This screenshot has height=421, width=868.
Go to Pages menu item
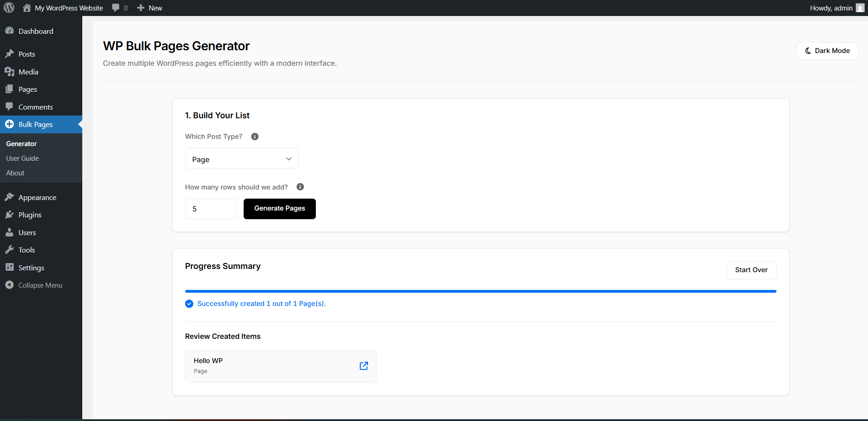pos(41,89)
